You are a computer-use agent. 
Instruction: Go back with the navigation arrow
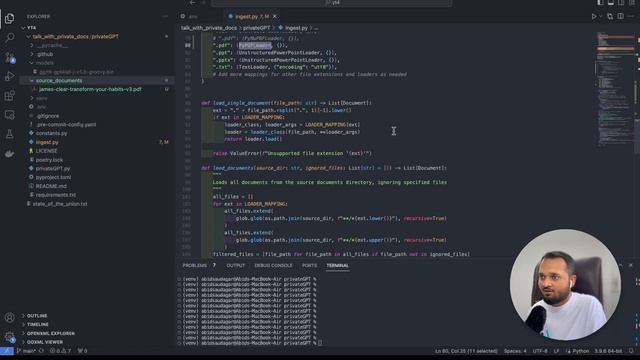(192, 2)
